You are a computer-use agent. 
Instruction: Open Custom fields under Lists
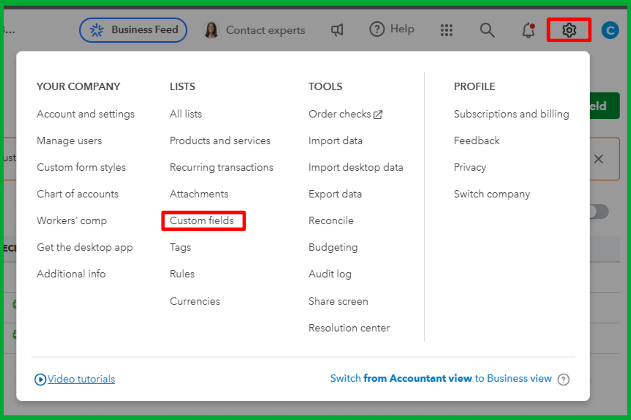pos(203,220)
